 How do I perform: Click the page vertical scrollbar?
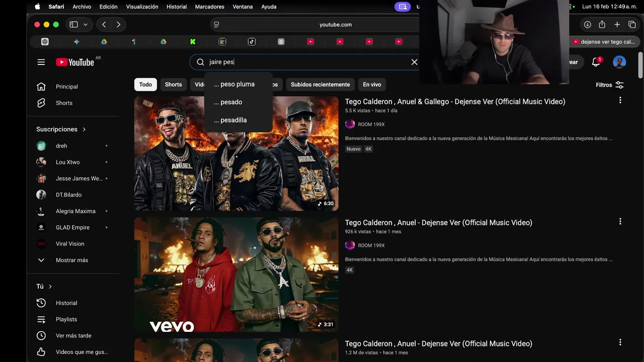(x=640, y=65)
